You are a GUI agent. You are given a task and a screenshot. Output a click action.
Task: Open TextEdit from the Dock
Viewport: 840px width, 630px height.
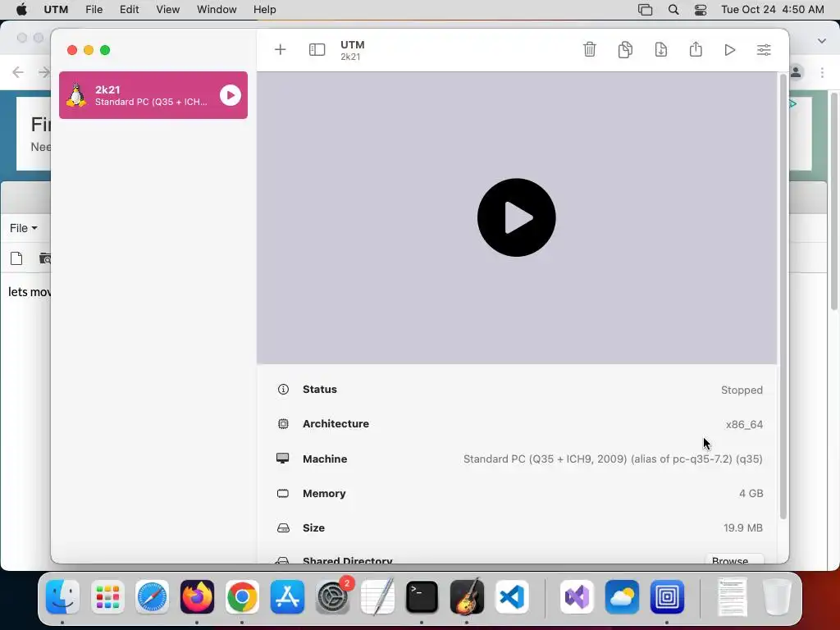pos(377,597)
